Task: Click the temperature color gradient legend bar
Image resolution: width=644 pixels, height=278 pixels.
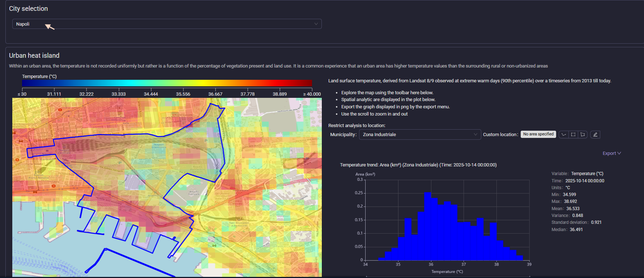Action: point(167,83)
